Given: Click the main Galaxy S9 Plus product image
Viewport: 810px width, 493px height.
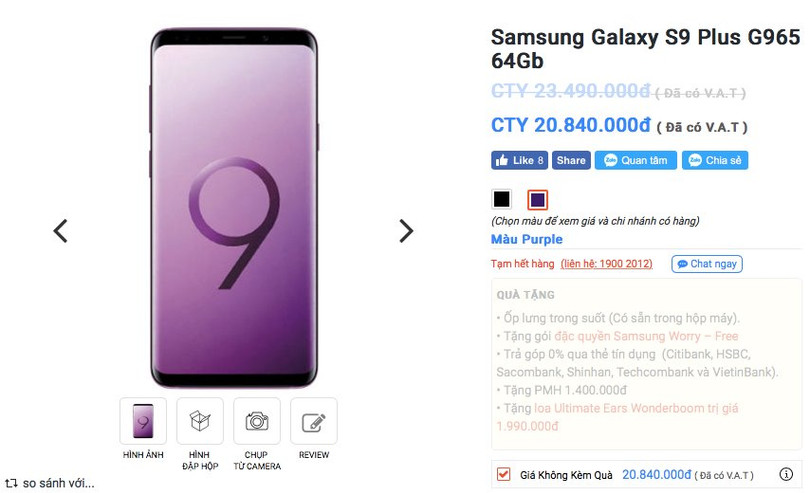Looking at the screenshot, I should click(x=234, y=208).
